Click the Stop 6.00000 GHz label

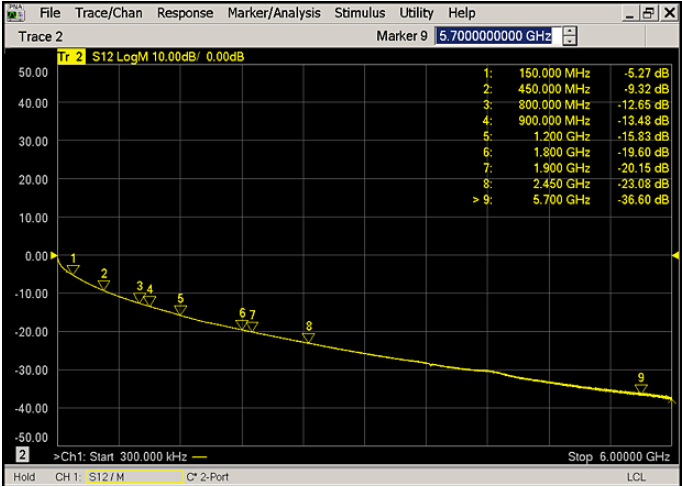[x=618, y=457]
